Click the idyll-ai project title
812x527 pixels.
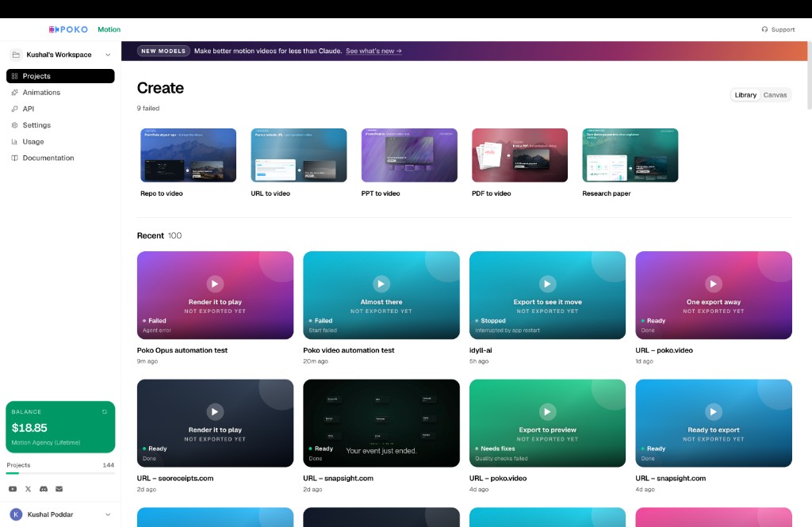click(481, 350)
